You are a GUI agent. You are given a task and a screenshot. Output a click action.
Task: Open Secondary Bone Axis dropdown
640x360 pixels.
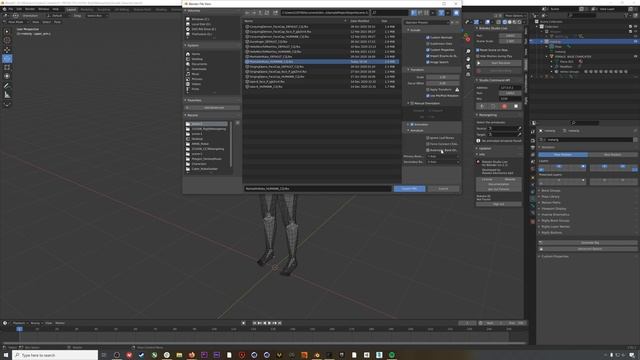click(443, 162)
